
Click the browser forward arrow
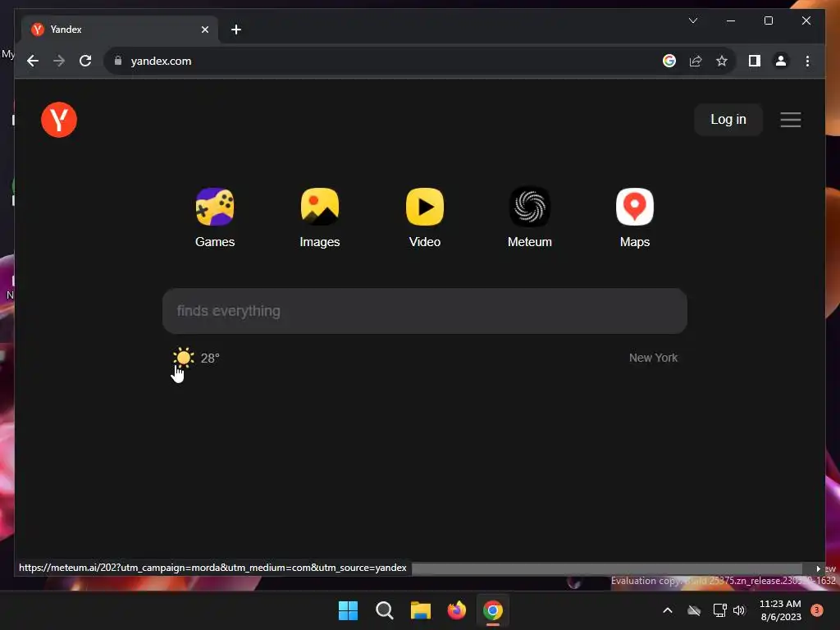click(x=59, y=61)
